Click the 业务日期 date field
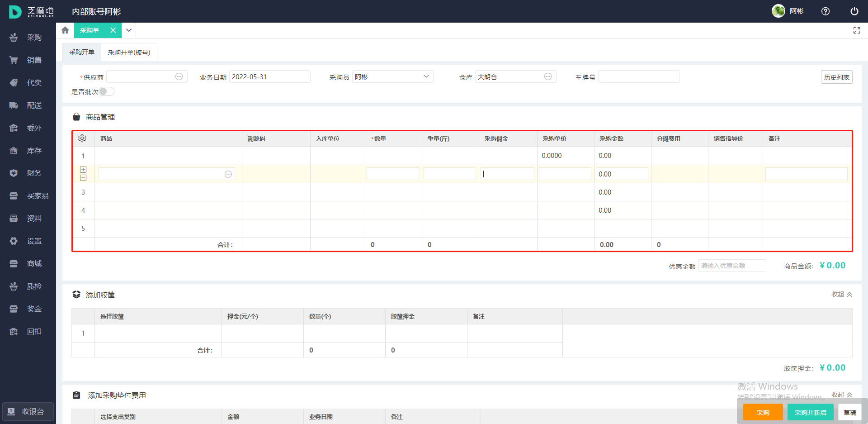This screenshot has height=424, width=868. (270, 76)
